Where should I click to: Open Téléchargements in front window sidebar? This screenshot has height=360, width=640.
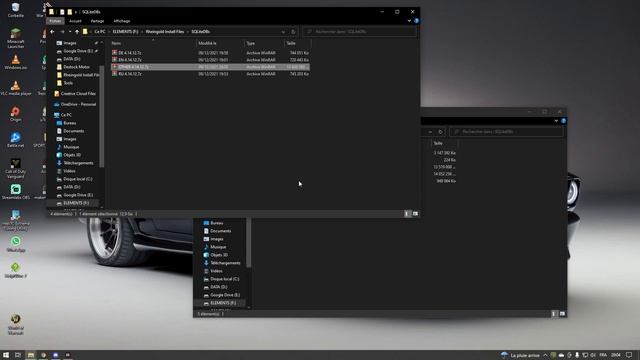pos(78,163)
